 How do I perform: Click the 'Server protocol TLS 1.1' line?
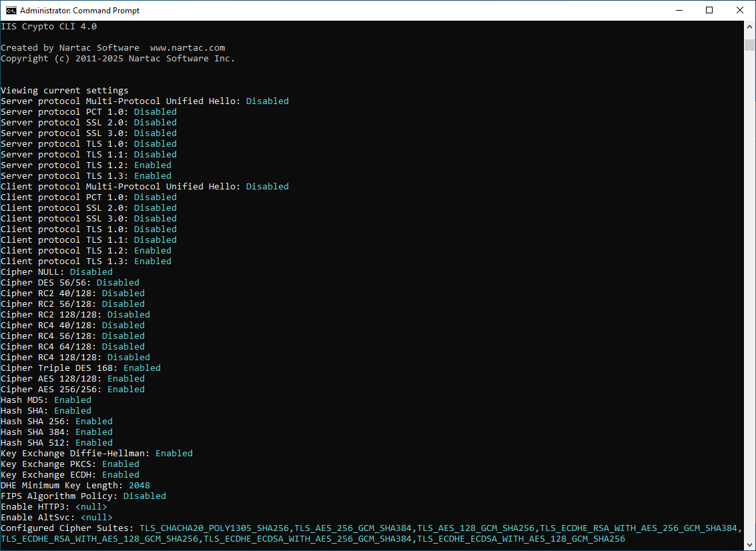point(89,154)
